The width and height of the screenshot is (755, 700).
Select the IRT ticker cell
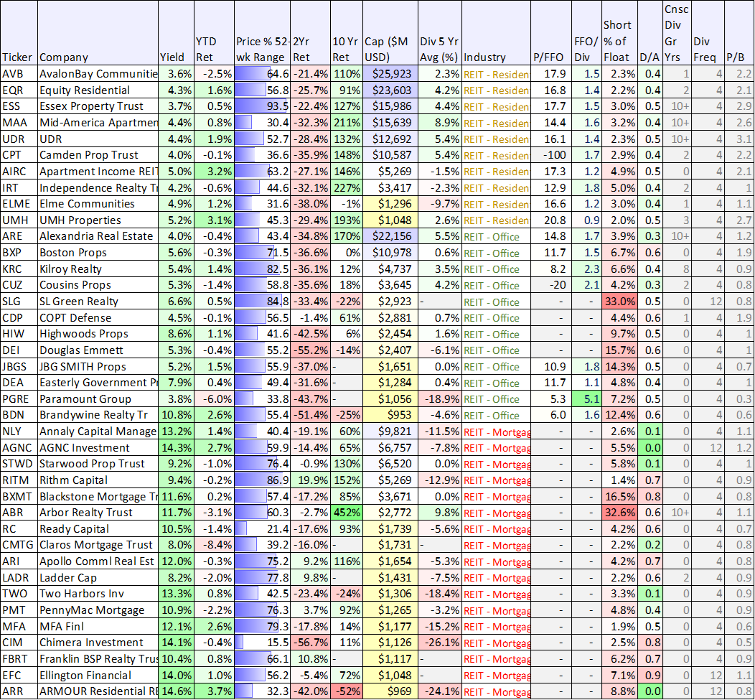point(19,188)
